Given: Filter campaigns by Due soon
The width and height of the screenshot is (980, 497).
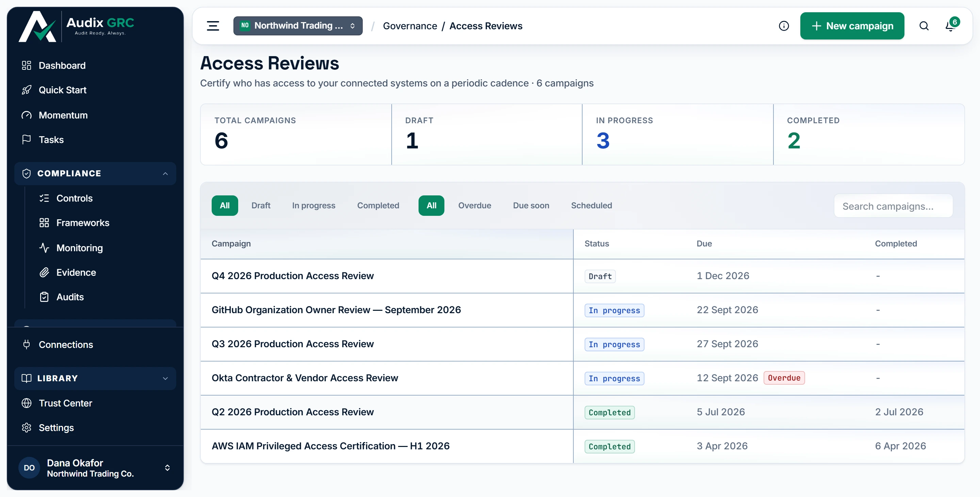Looking at the screenshot, I should [531, 206].
